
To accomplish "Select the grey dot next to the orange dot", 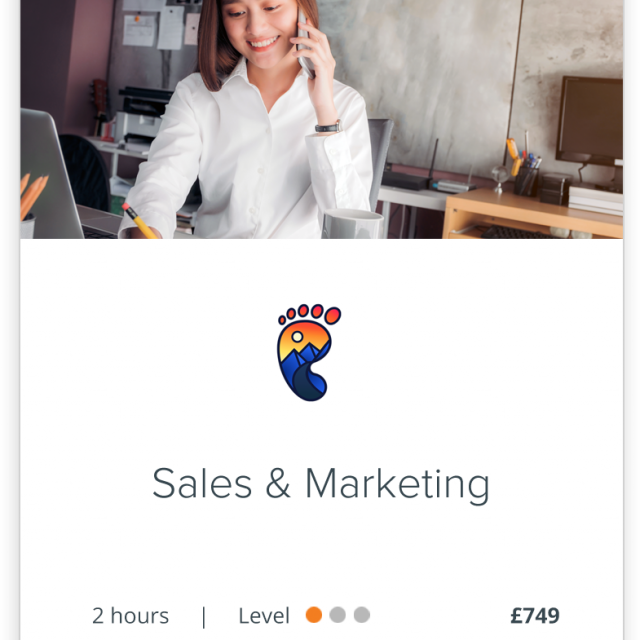I will pos(338,615).
